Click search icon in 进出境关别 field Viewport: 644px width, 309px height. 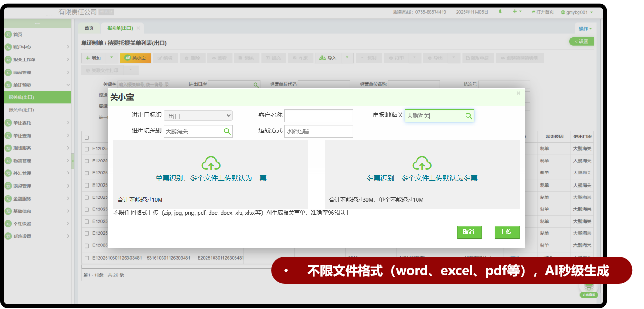coord(227,131)
